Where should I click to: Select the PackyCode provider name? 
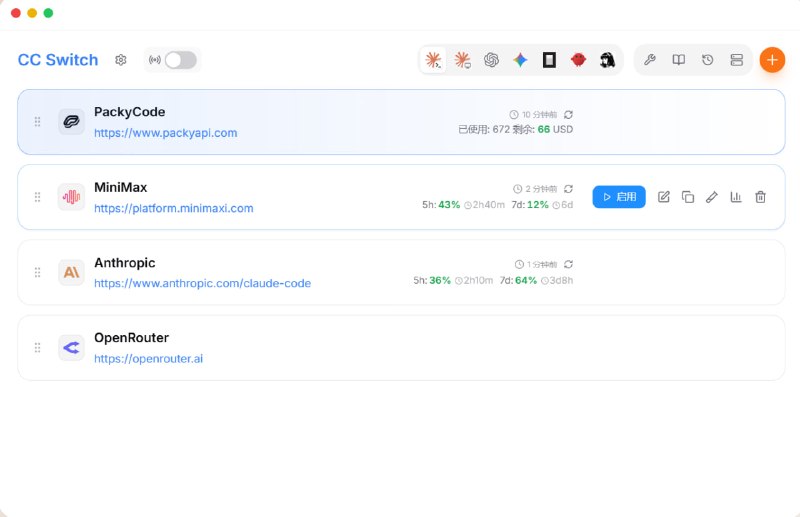[130, 112]
